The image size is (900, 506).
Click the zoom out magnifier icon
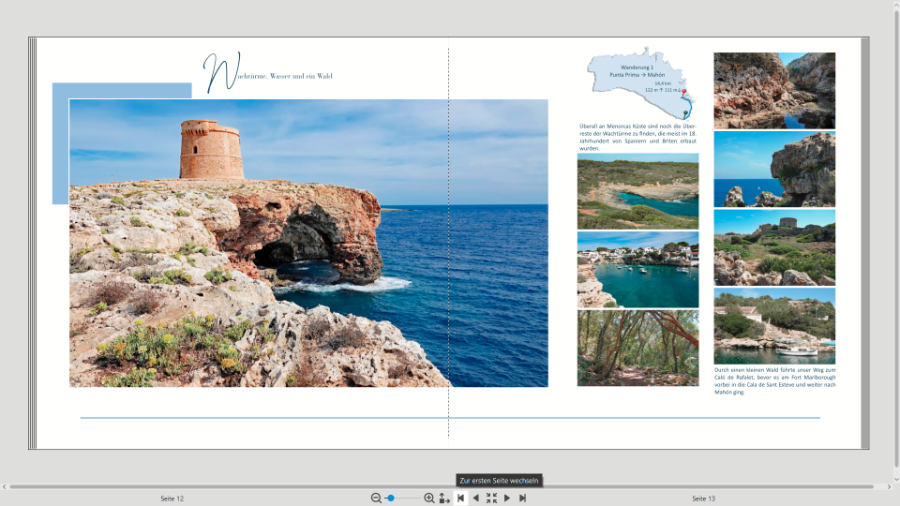tap(376, 498)
